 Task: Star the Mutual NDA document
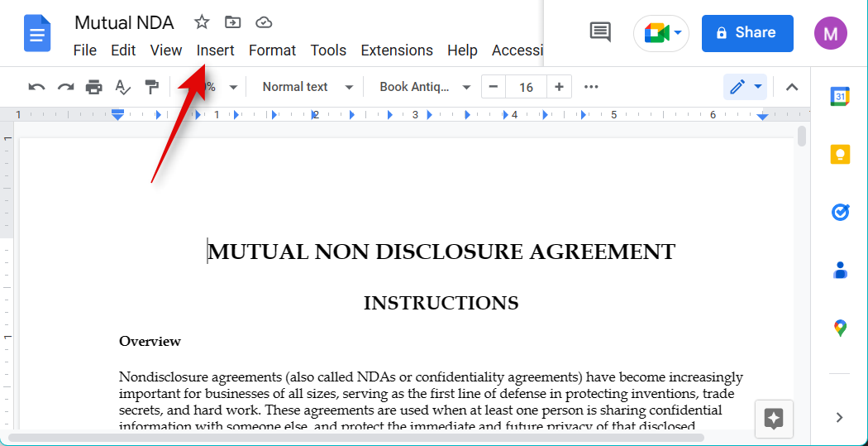point(201,22)
